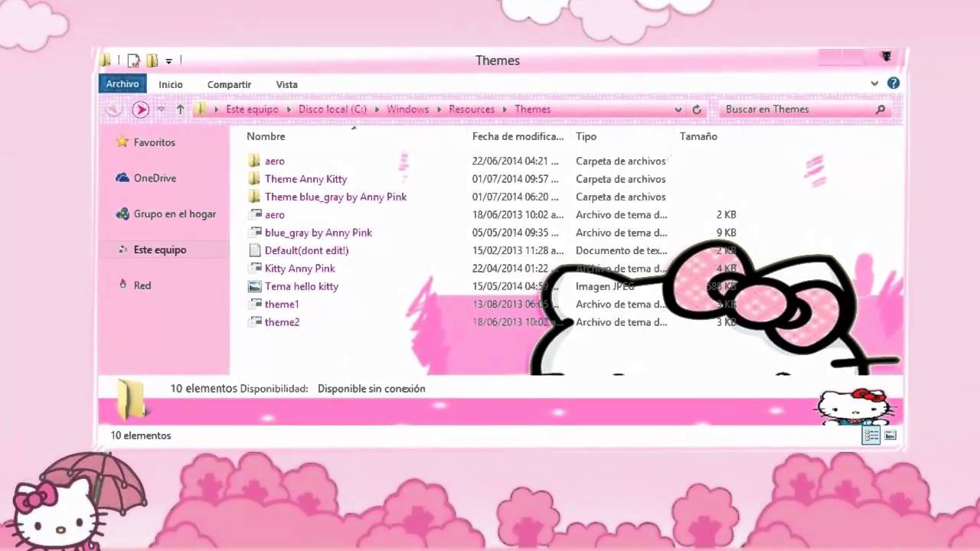Click the Favoritos star icon
Viewport: 980px width, 551px height.
click(122, 142)
